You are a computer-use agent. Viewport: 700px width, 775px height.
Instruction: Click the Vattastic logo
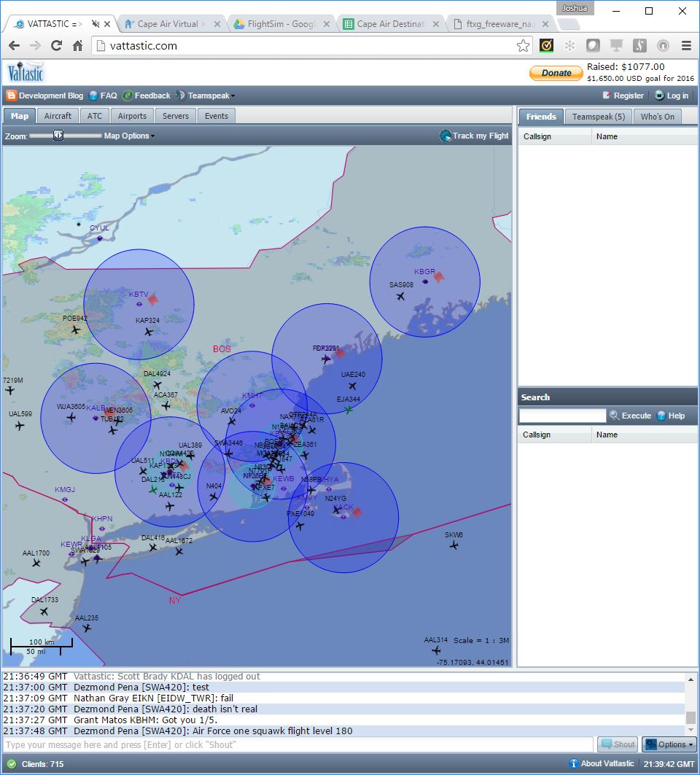coord(26,73)
